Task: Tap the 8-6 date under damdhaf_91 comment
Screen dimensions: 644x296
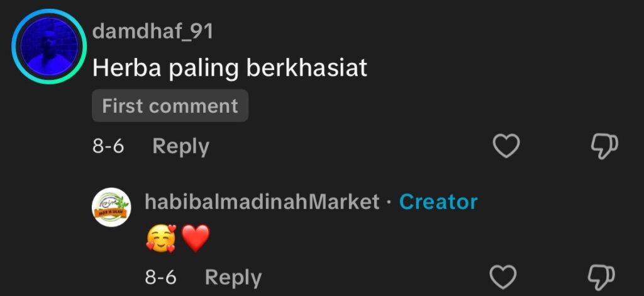Action: (108, 146)
